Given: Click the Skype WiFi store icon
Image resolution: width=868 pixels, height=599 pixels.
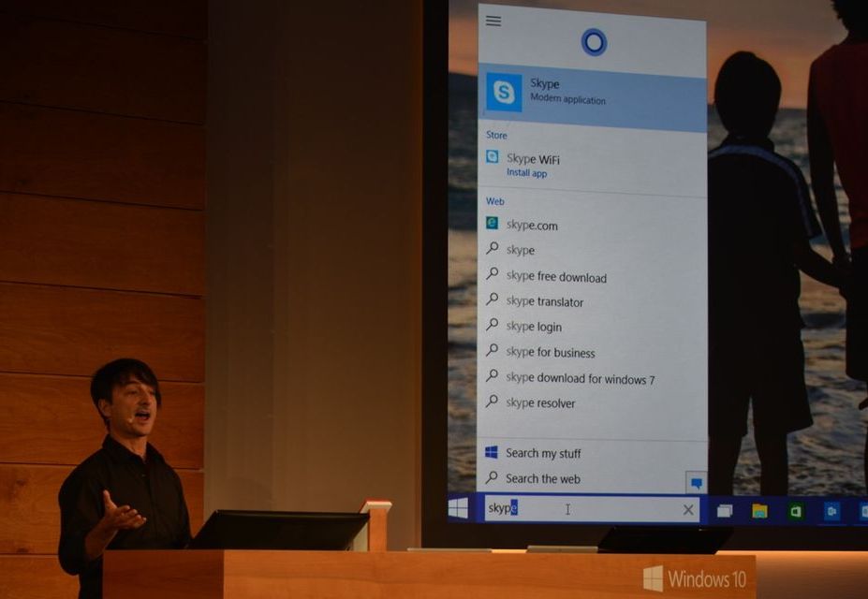Looking at the screenshot, I should click(x=493, y=156).
